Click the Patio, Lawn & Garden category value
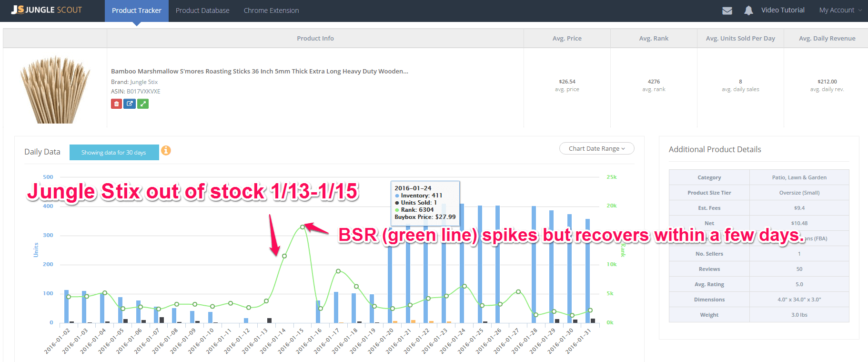868x362 pixels. click(x=799, y=177)
